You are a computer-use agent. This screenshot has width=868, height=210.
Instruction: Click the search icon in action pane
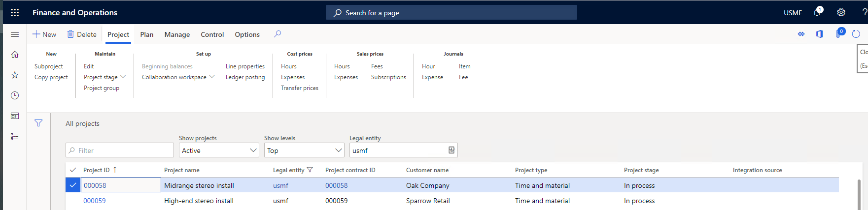click(278, 34)
